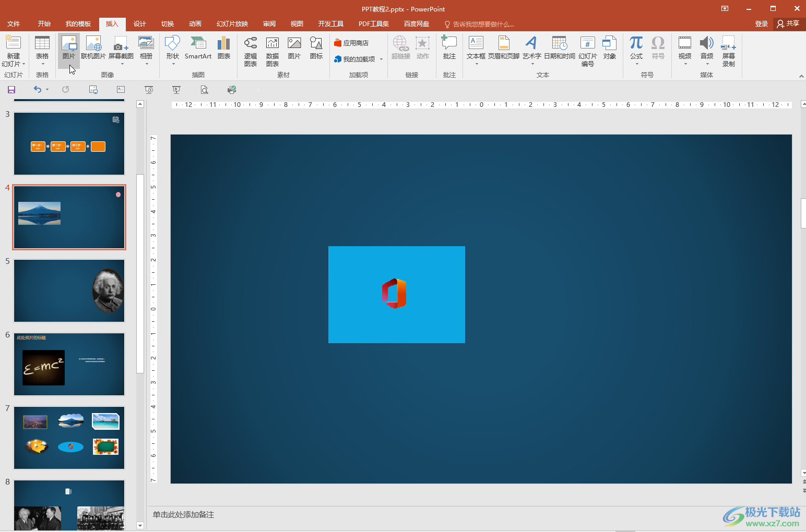Image resolution: width=806 pixels, height=532 pixels.
Task: Open ribbon display options button in title bar
Action: pos(725,8)
